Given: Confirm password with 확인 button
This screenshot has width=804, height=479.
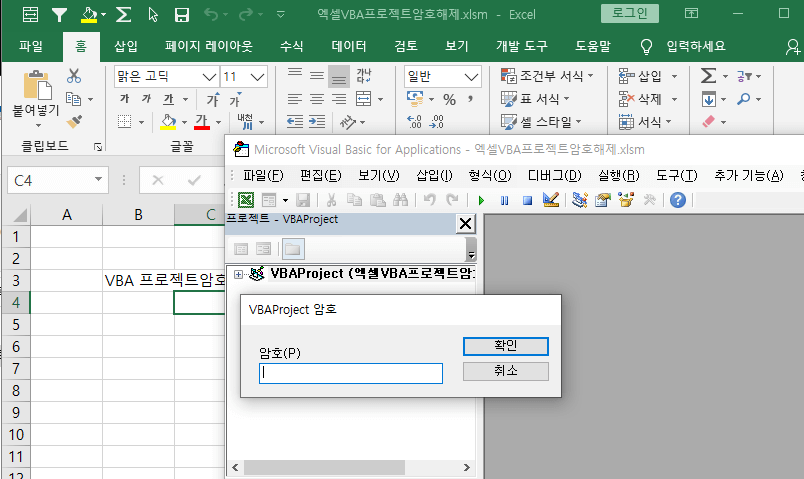Looking at the screenshot, I should click(506, 346).
